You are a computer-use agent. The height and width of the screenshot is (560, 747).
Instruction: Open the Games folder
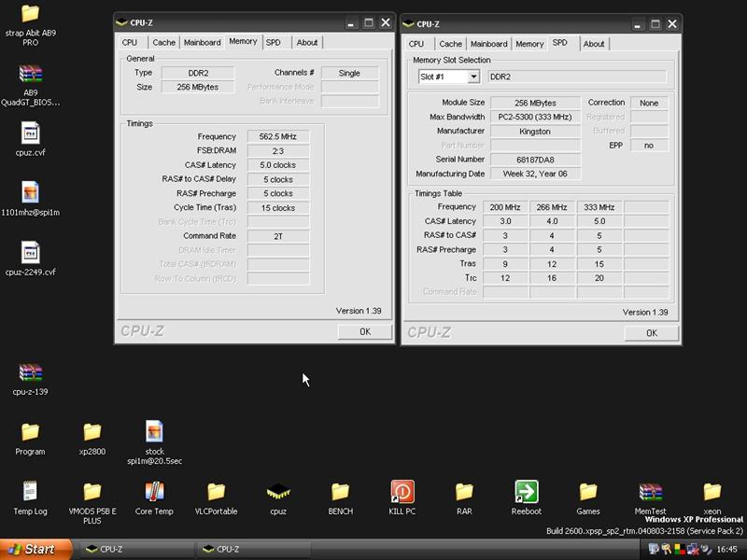pos(588,492)
